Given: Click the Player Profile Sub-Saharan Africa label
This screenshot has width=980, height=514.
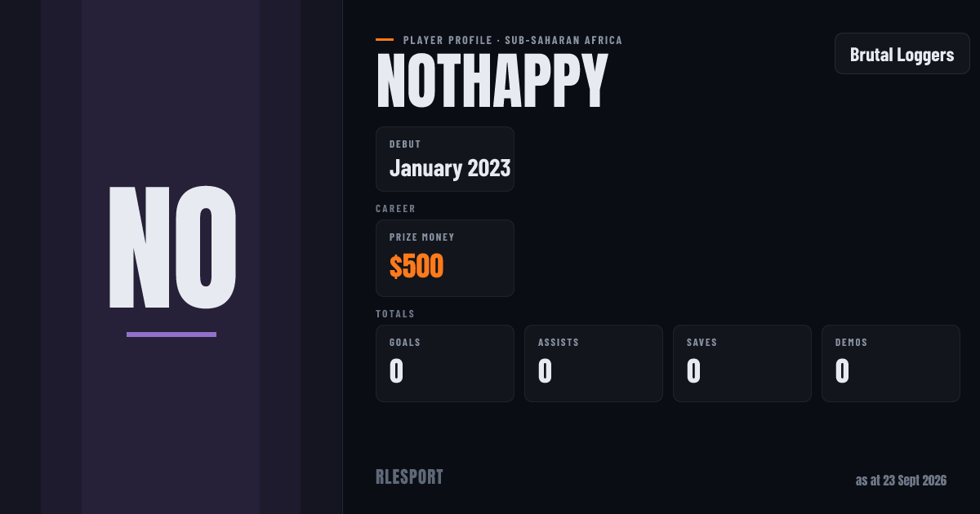Looking at the screenshot, I should [513, 40].
